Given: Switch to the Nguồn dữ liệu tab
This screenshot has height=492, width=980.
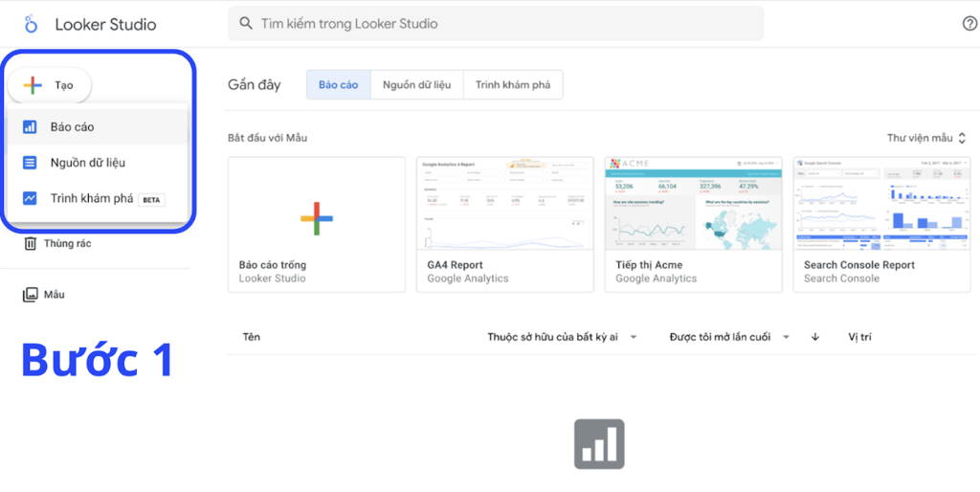Looking at the screenshot, I should [417, 84].
